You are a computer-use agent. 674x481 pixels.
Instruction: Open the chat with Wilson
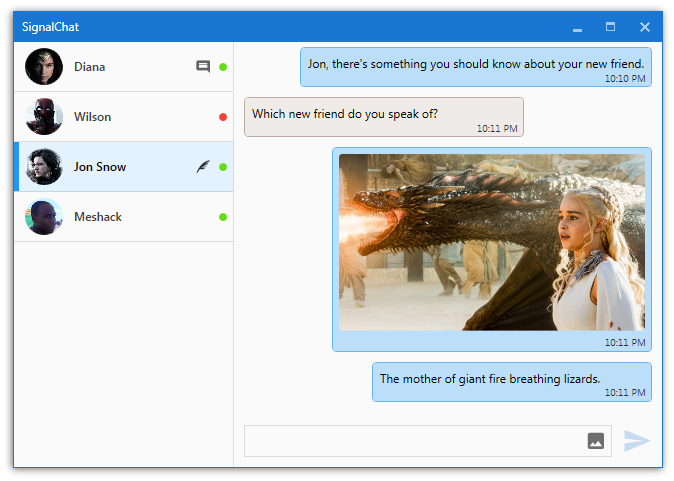pos(124,116)
